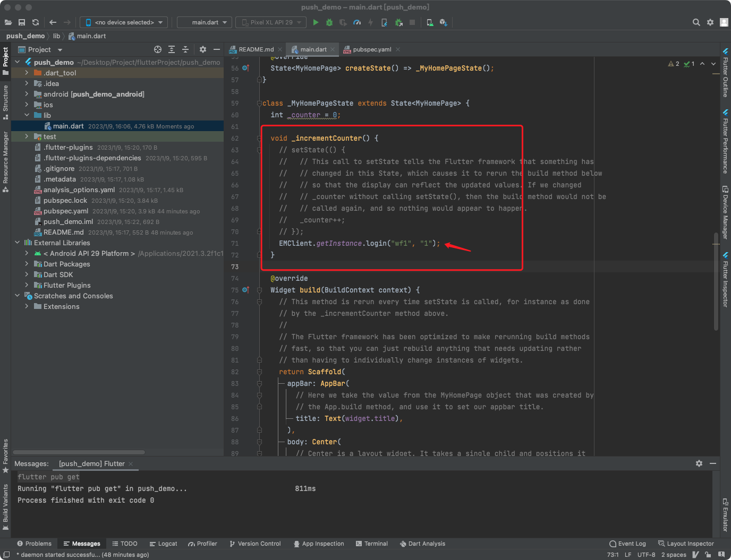Navigate back with the left arrow
Image resolution: width=731 pixels, height=560 pixels.
[x=53, y=22]
